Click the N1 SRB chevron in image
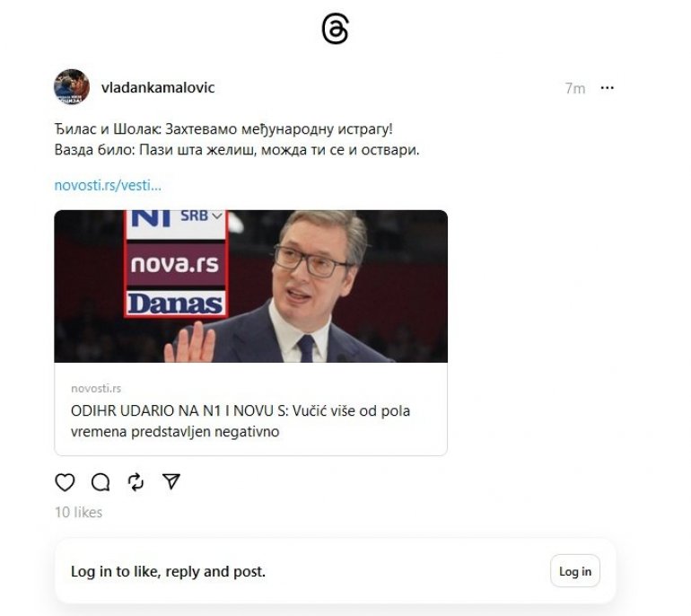Image resolution: width=691 pixels, height=616 pixels. tap(217, 216)
